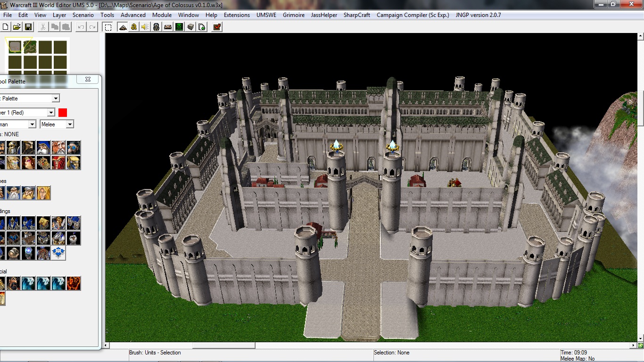
Task: Open the Object Manager cube icon
Action: click(190, 27)
